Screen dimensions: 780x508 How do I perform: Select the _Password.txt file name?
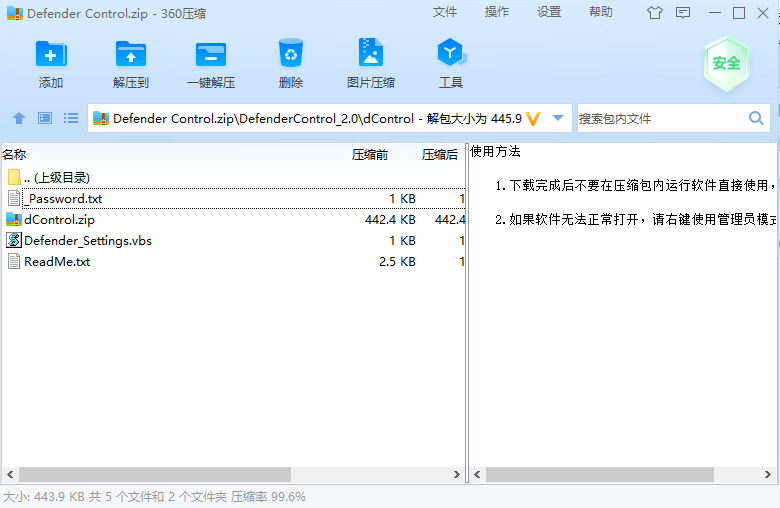[x=65, y=199]
